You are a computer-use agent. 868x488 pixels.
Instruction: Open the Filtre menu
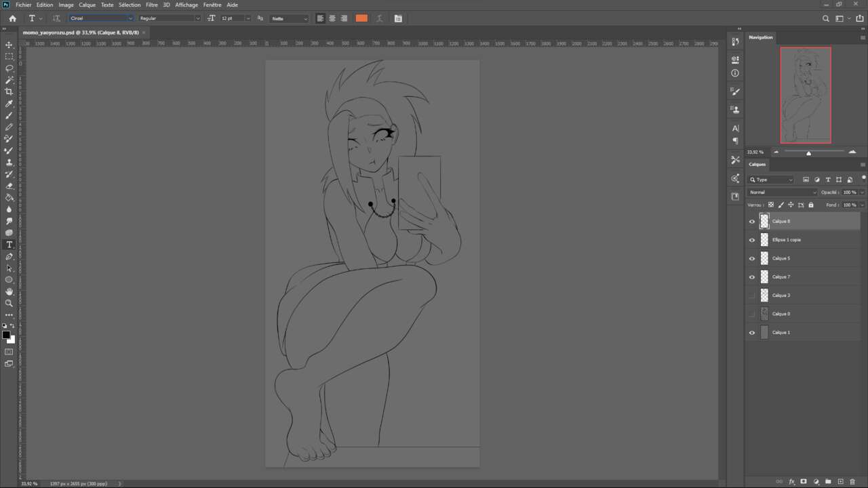pyautogui.click(x=151, y=5)
